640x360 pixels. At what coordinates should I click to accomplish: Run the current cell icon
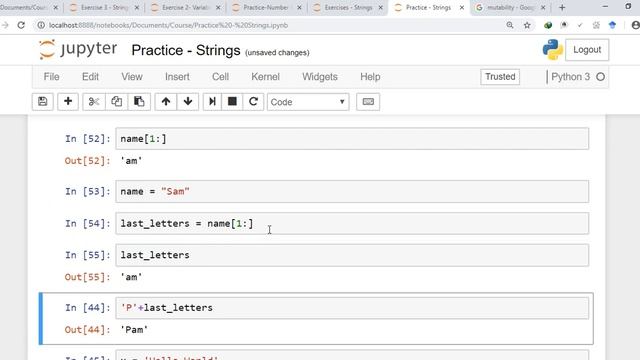click(x=212, y=102)
